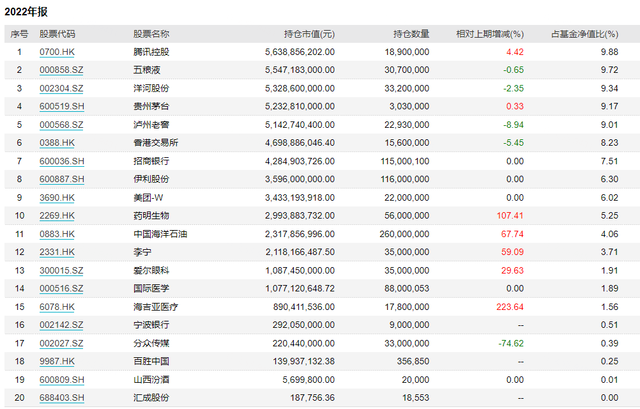Select stock name 李宁
This screenshot has width=640, height=409.
tap(142, 252)
